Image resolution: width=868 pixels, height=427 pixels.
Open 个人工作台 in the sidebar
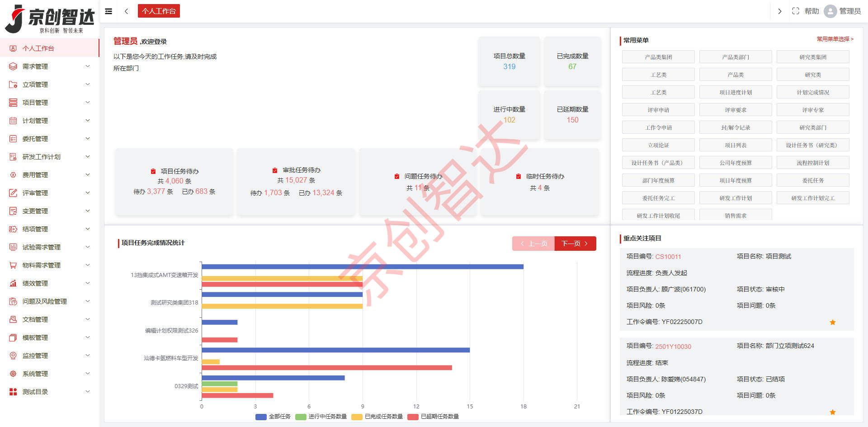[38, 48]
